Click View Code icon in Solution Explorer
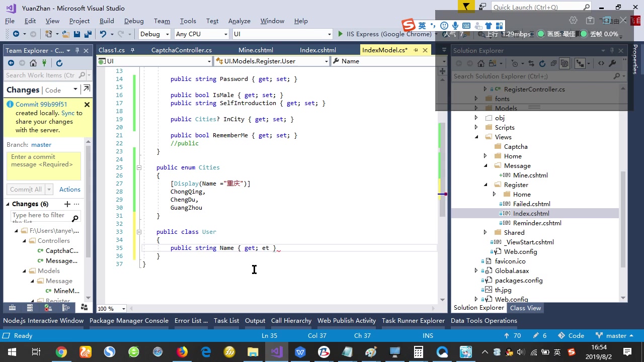The width and height of the screenshot is (644, 362). (x=601, y=63)
